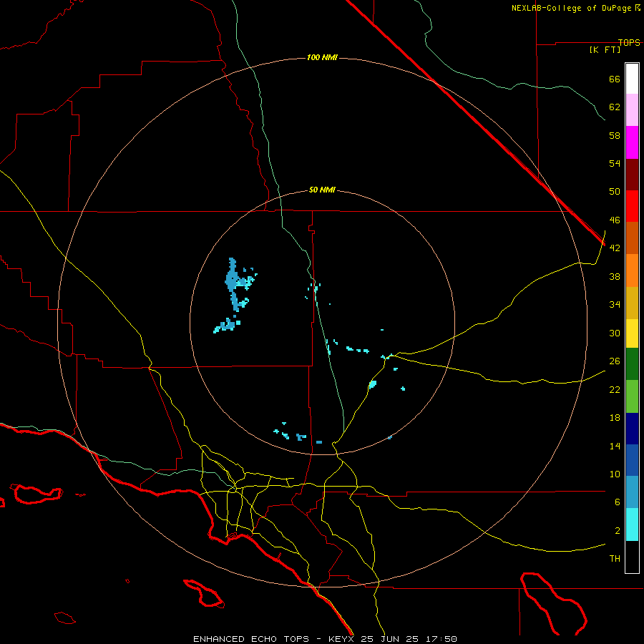
Task: Click the '42' legend value
Action: tap(615, 248)
